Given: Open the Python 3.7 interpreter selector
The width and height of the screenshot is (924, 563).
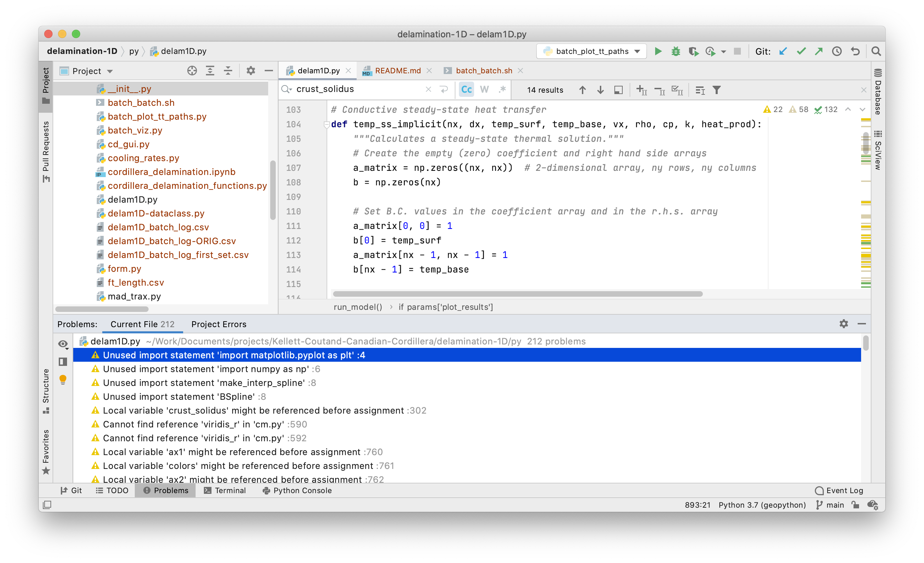Looking at the screenshot, I should pos(762,505).
